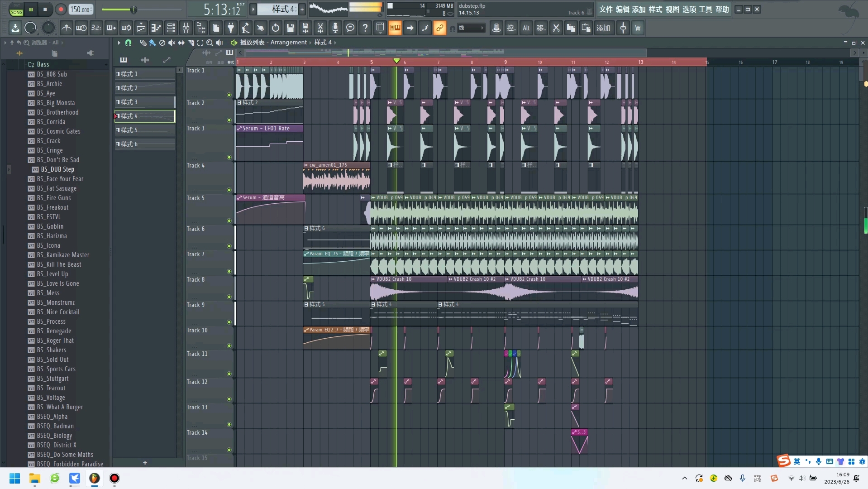Toggle the 3-2-1 countdown before recording
868x489 pixels.
click(x=96, y=28)
